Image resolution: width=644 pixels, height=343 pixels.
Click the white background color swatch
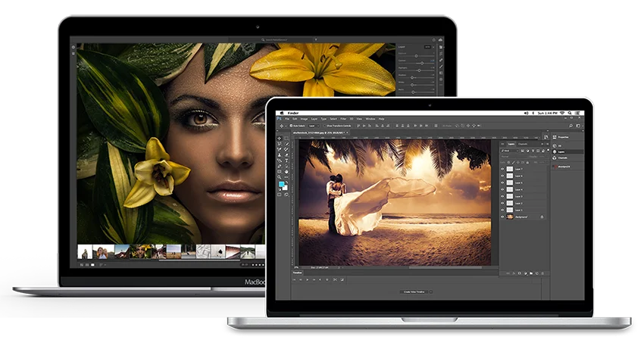click(x=285, y=188)
